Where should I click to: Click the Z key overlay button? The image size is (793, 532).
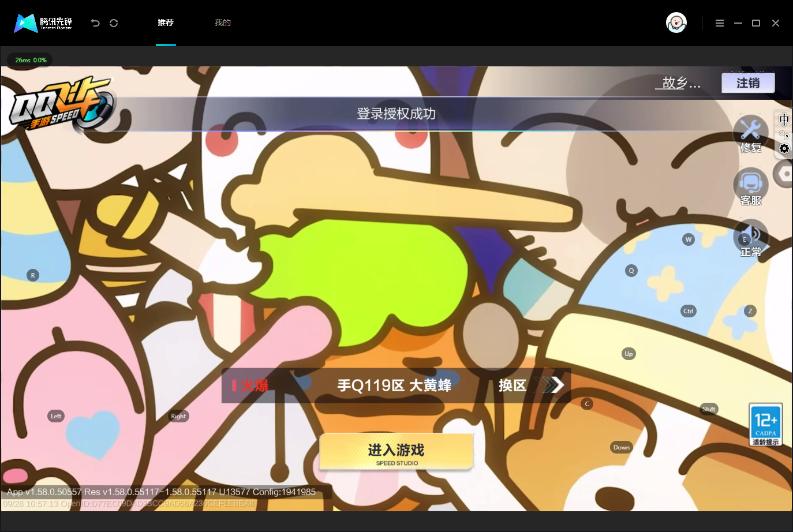[750, 311]
